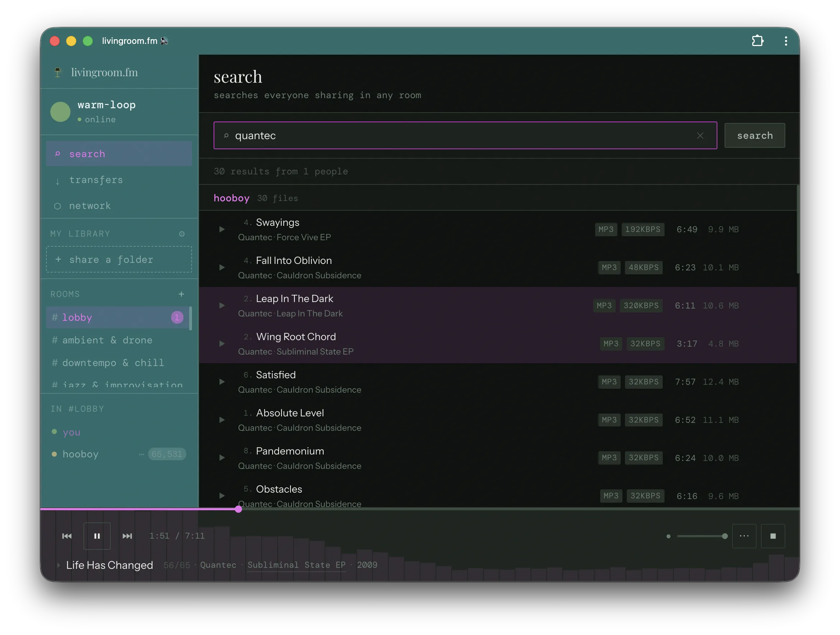Play the Absolute Level track

222,420
